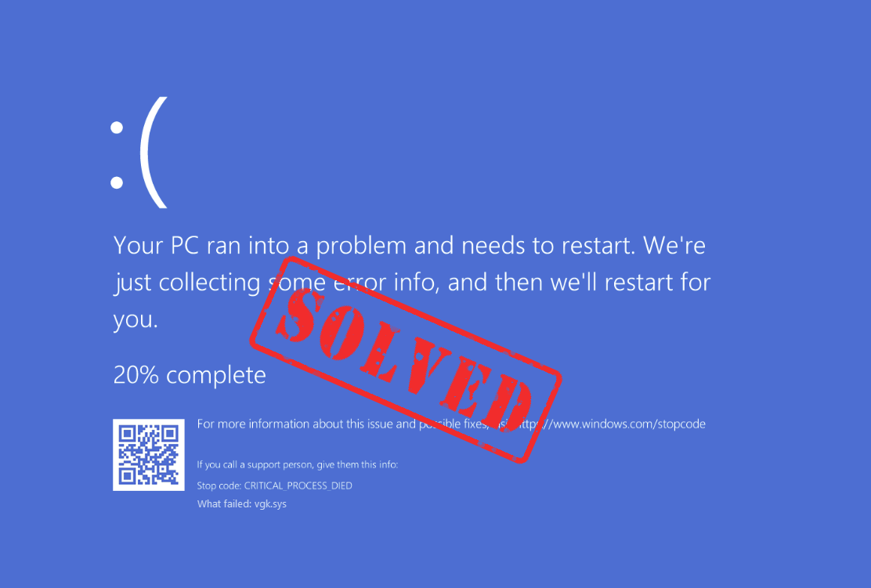
Task: Click 'For more information about this issue' text
Action: (x=306, y=424)
